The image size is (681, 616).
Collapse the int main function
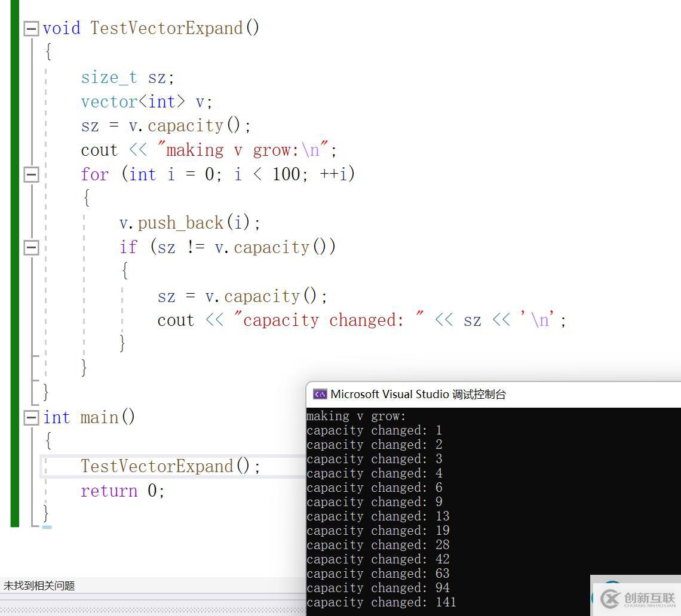coord(31,418)
